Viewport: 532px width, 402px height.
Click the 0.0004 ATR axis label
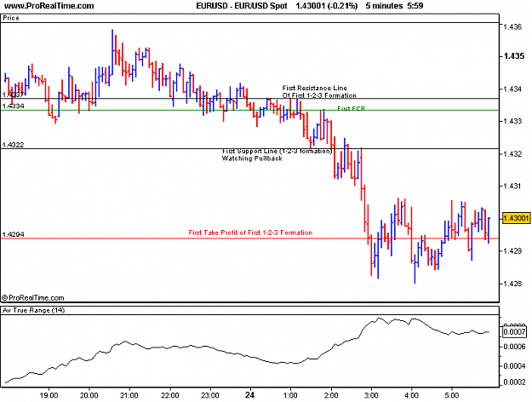pos(514,365)
